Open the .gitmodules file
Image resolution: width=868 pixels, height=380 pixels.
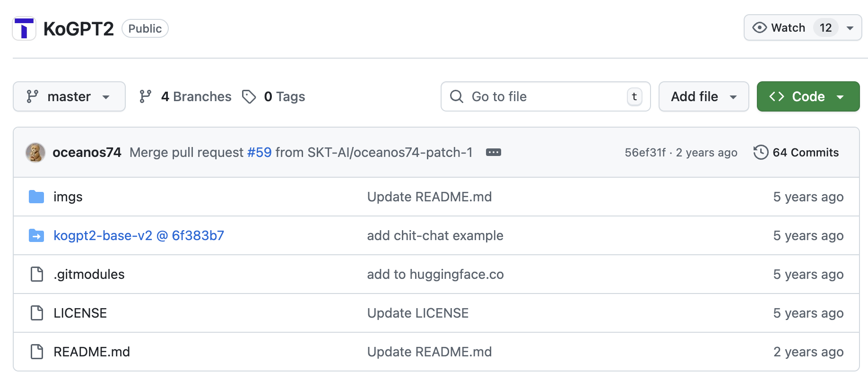point(89,274)
